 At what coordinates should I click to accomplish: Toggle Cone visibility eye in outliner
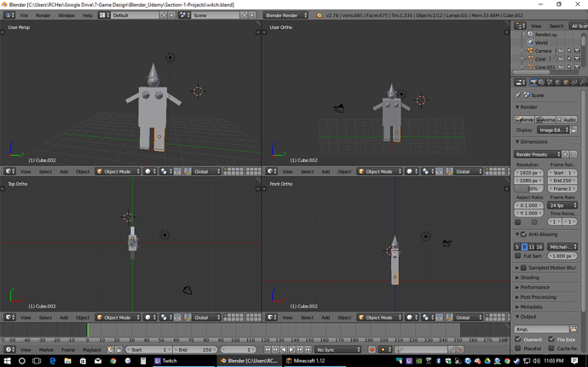point(561,59)
